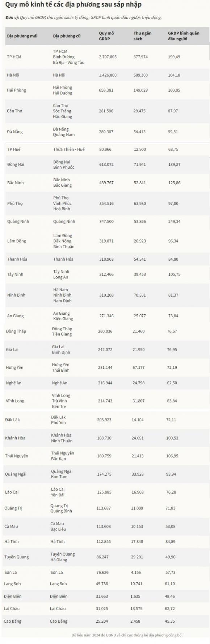This screenshot has height=644, width=210.
Task: Click the 'Thu ngân sách' column header
Action: point(142,36)
